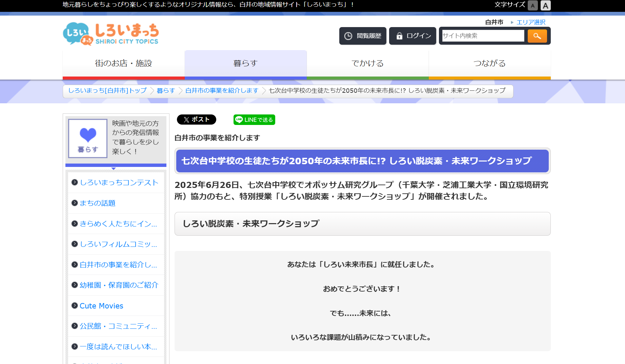Share via the X ポスト button
The height and width of the screenshot is (364, 625).
[x=196, y=120]
